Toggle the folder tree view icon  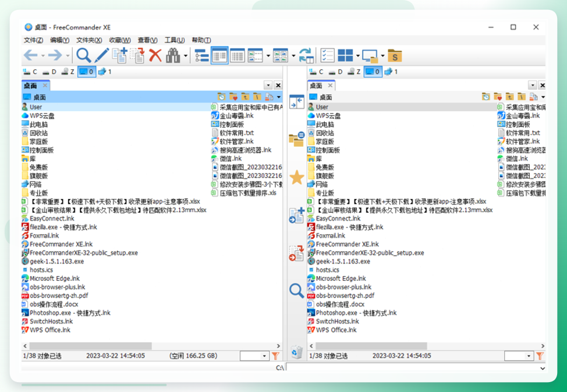coord(202,56)
